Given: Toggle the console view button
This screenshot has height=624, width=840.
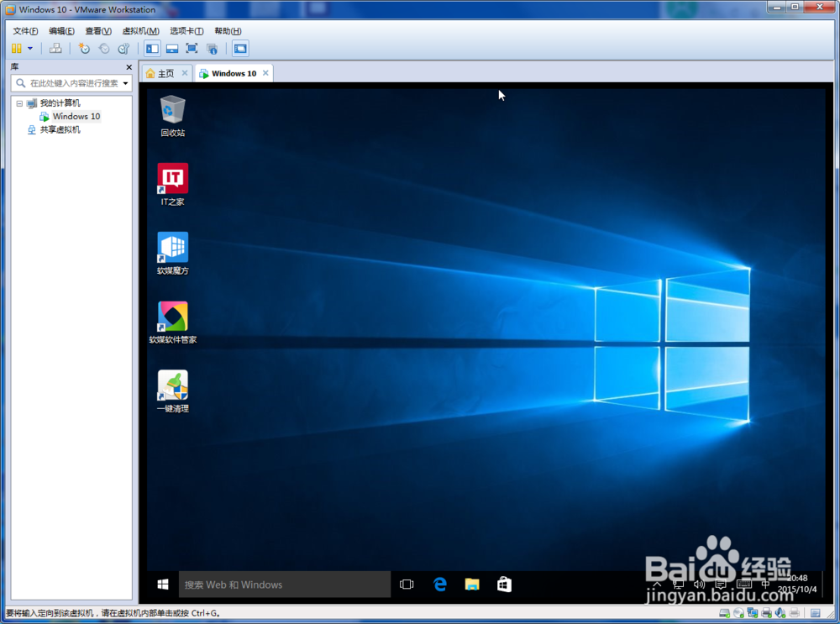Looking at the screenshot, I should point(240,49).
